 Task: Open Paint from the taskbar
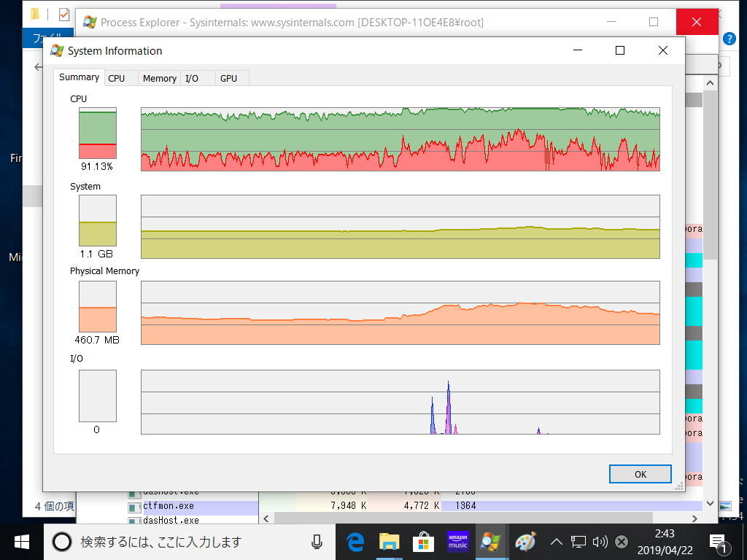pyautogui.click(x=525, y=542)
